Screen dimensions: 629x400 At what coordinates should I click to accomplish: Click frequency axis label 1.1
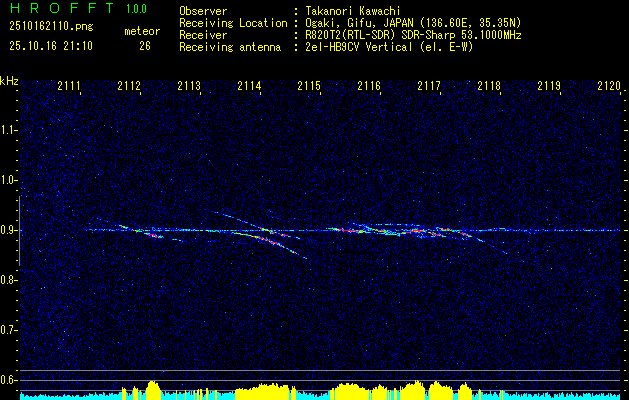pyautogui.click(x=8, y=130)
